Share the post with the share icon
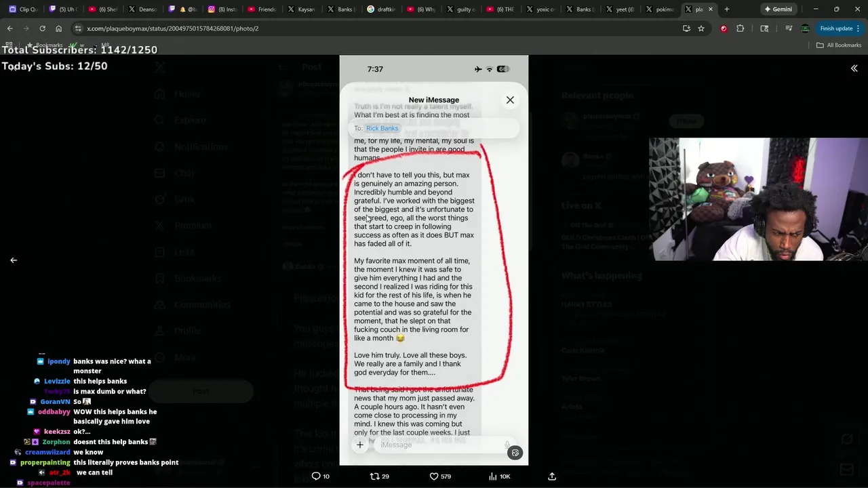 (x=552, y=476)
